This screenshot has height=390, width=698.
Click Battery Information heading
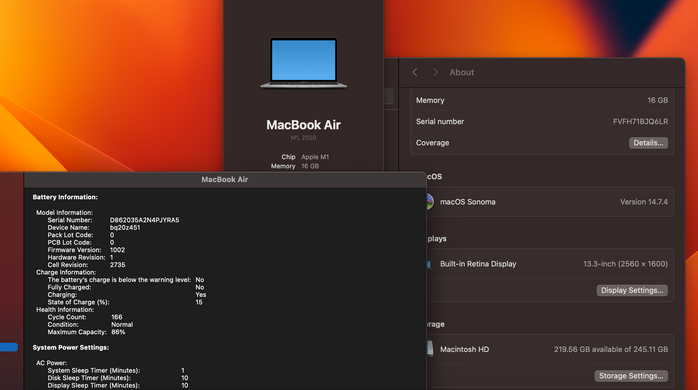[65, 197]
